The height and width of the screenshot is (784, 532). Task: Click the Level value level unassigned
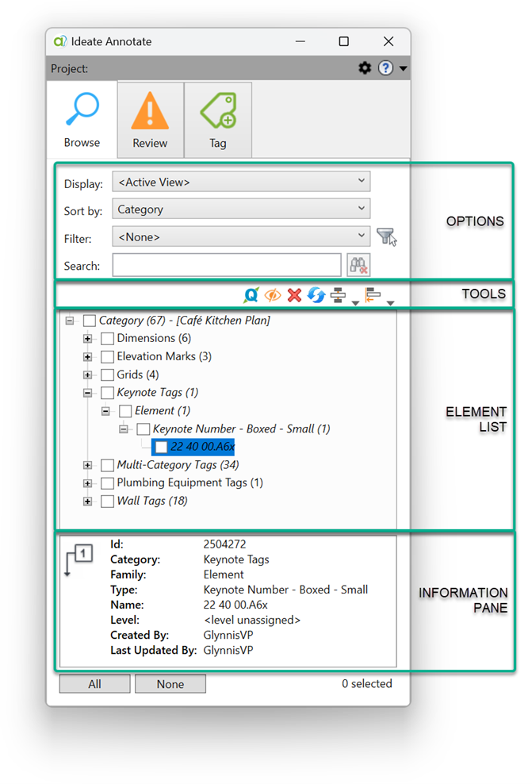(x=252, y=620)
